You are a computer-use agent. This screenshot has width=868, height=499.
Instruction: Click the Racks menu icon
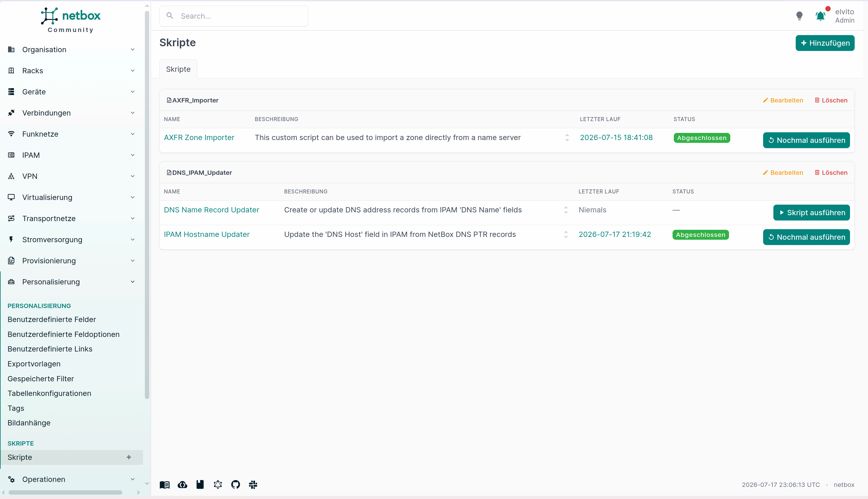click(11, 70)
